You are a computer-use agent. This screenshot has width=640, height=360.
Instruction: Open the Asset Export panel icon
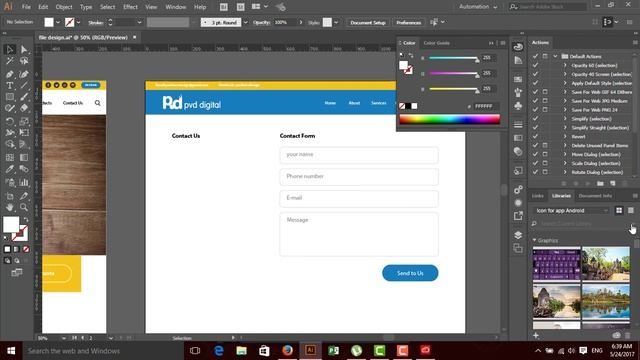point(518,216)
